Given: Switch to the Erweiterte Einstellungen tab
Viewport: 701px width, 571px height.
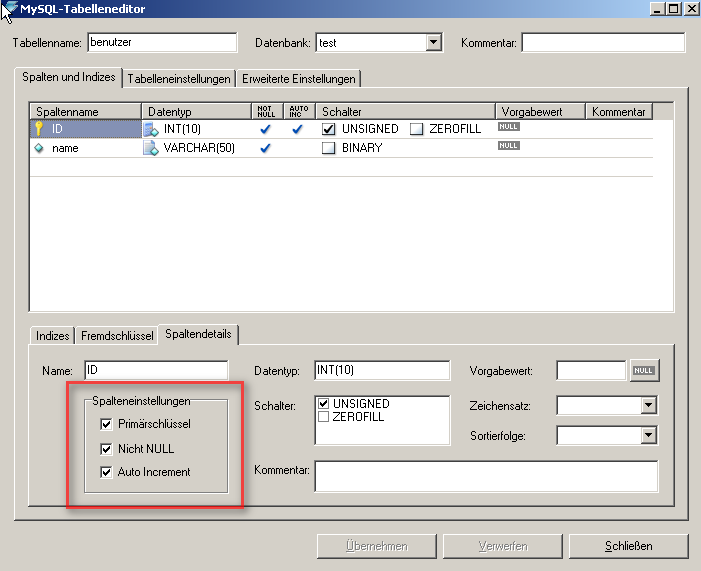Looking at the screenshot, I should [x=299, y=79].
